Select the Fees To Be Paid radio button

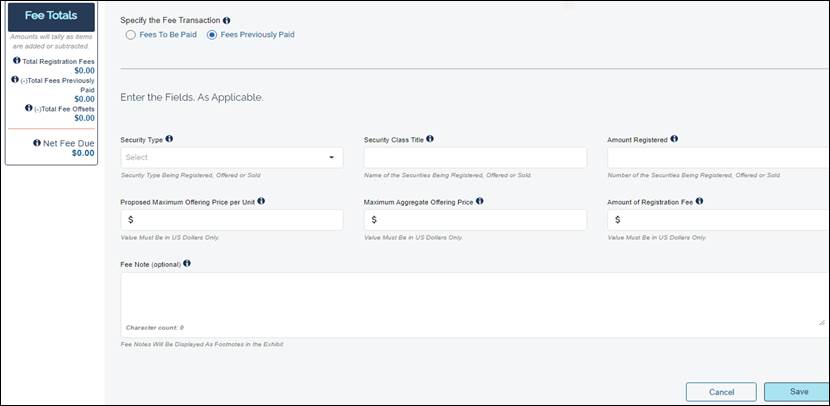coord(131,35)
